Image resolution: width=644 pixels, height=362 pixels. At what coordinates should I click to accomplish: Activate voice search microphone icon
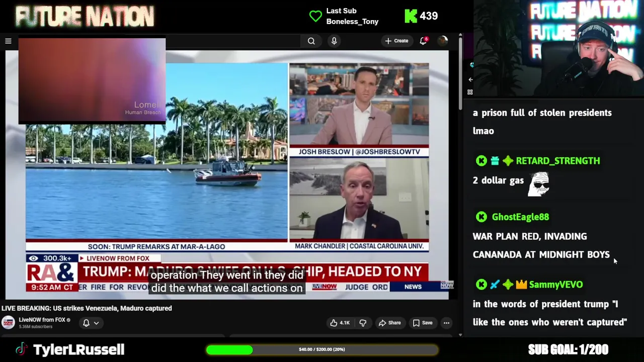[x=334, y=41]
